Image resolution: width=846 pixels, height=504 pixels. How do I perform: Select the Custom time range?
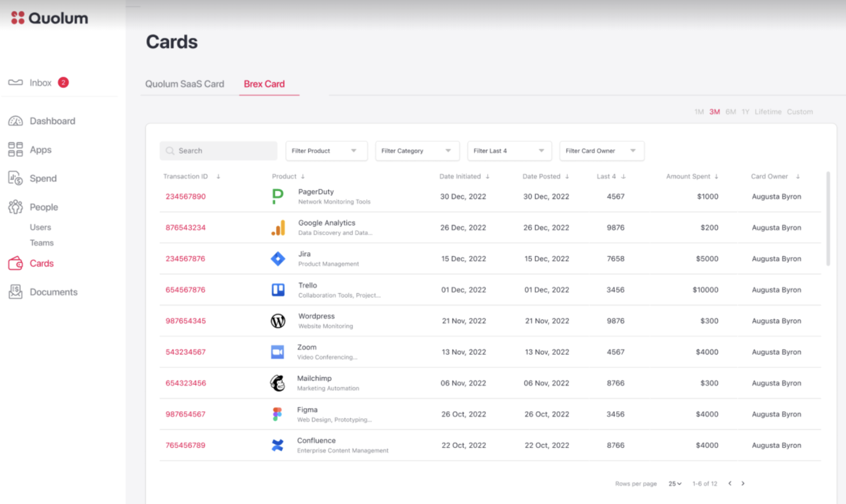pos(800,112)
